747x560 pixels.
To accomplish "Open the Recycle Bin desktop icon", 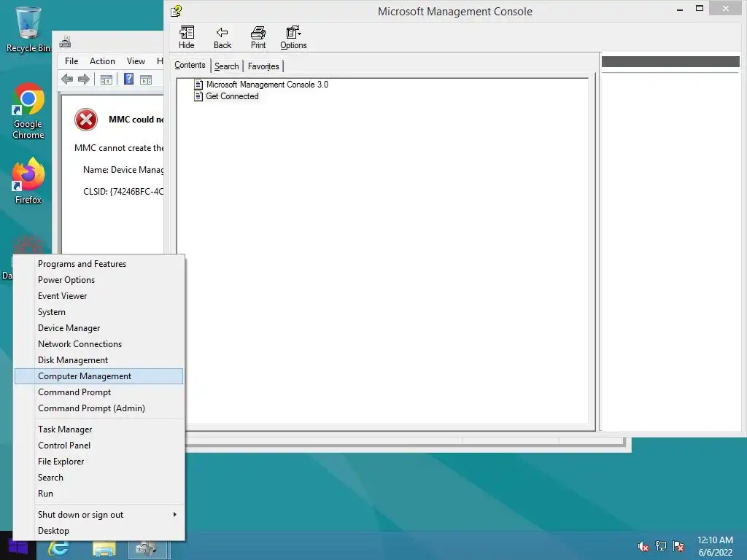I will click(28, 28).
